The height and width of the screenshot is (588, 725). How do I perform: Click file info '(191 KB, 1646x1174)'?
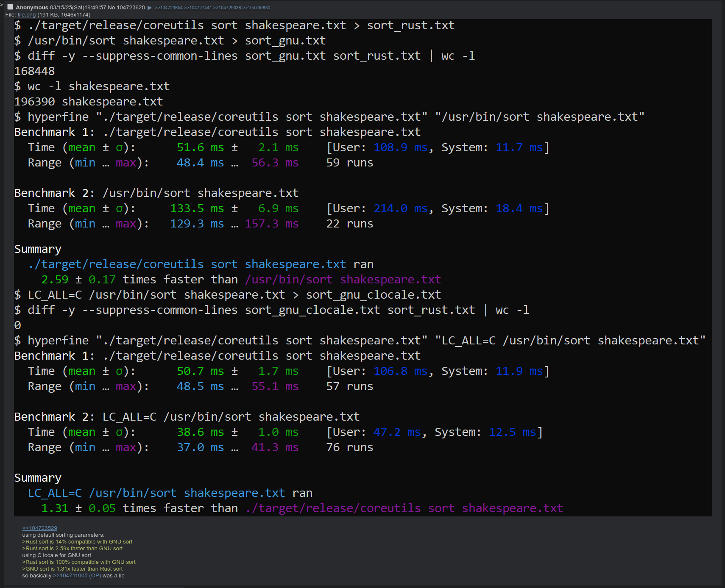(64, 14)
